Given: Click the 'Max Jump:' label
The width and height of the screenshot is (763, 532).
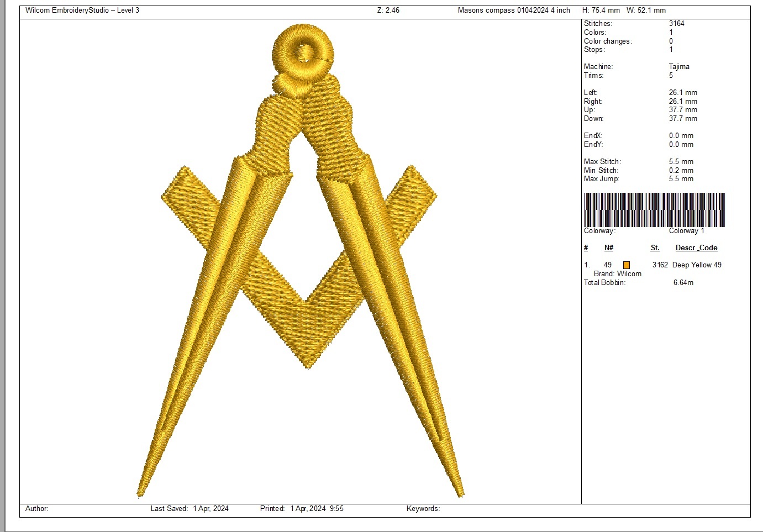Looking at the screenshot, I should (x=602, y=179).
